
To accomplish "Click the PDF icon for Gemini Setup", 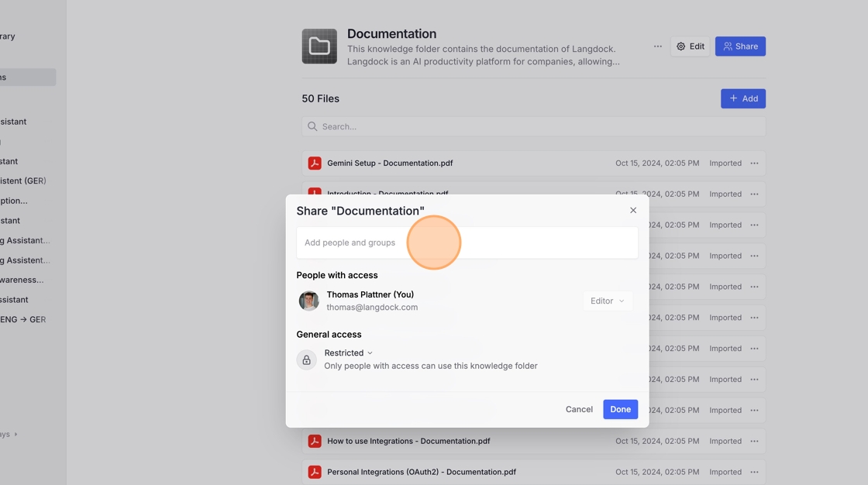I will pos(315,163).
